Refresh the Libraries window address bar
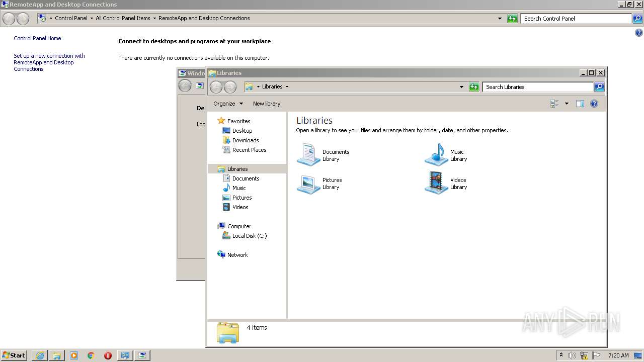The image size is (644, 362). [x=474, y=87]
